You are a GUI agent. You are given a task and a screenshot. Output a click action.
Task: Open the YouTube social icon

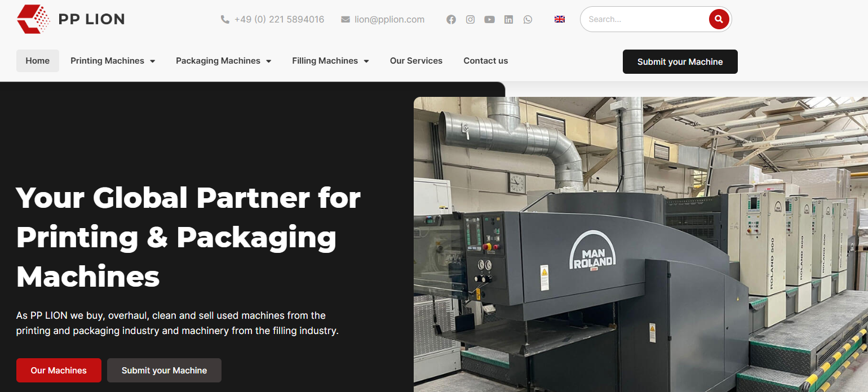tap(489, 20)
